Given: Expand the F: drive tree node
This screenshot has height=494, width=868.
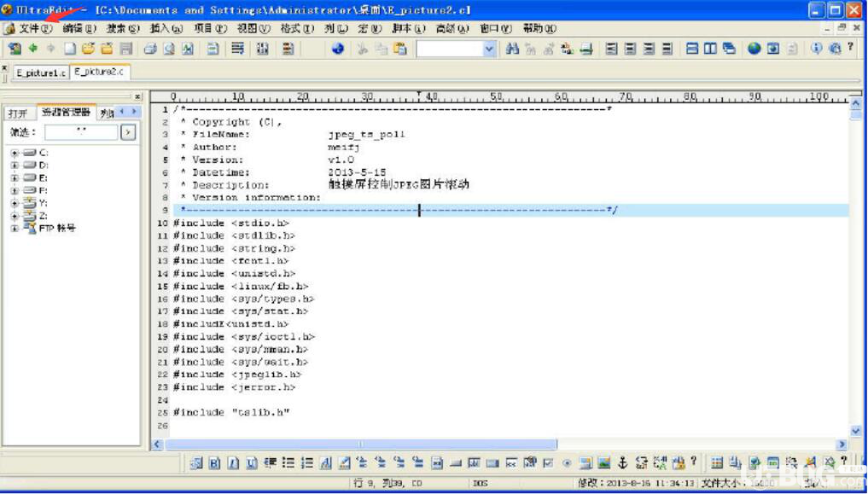Looking at the screenshot, I should click(15, 190).
